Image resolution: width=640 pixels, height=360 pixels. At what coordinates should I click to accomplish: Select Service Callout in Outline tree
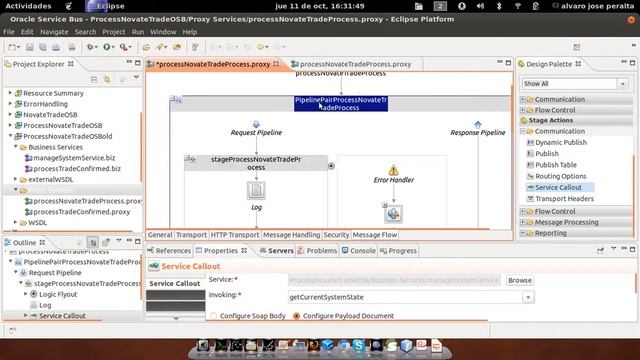(62, 316)
